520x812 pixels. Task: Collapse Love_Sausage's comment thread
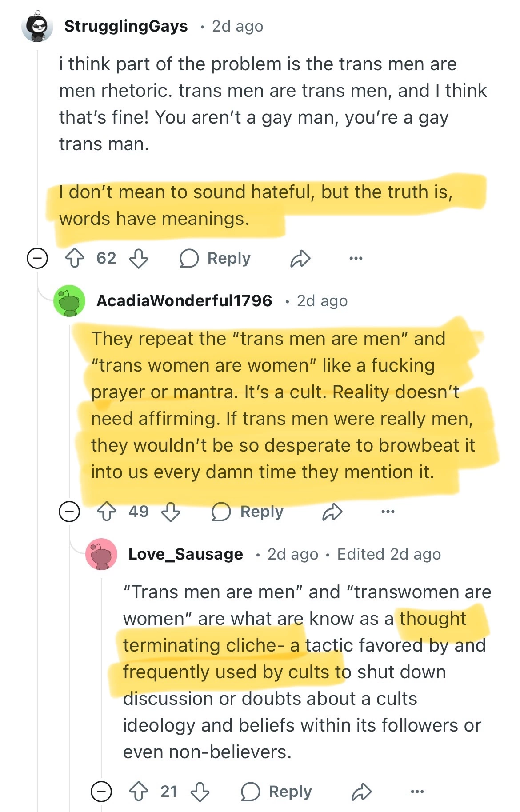pyautogui.click(x=101, y=792)
